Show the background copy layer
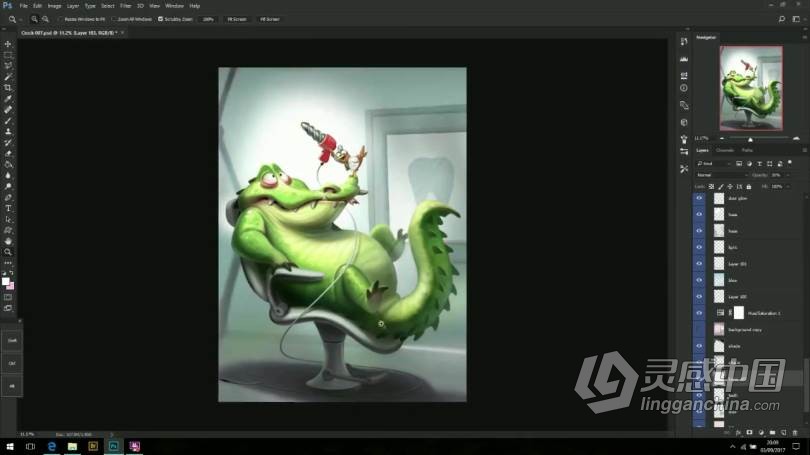The image size is (810, 455). (699, 330)
